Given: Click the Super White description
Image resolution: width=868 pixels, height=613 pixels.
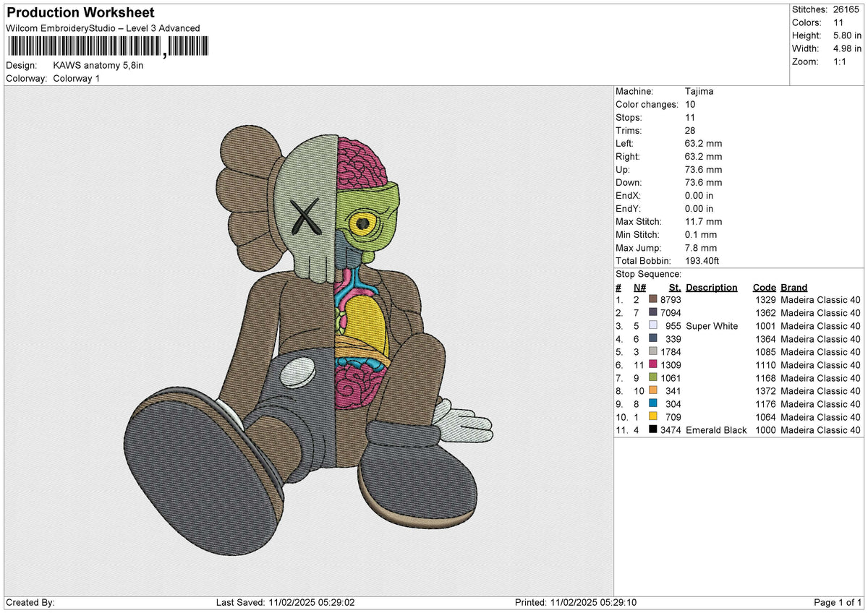Looking at the screenshot, I should pyautogui.click(x=712, y=325).
